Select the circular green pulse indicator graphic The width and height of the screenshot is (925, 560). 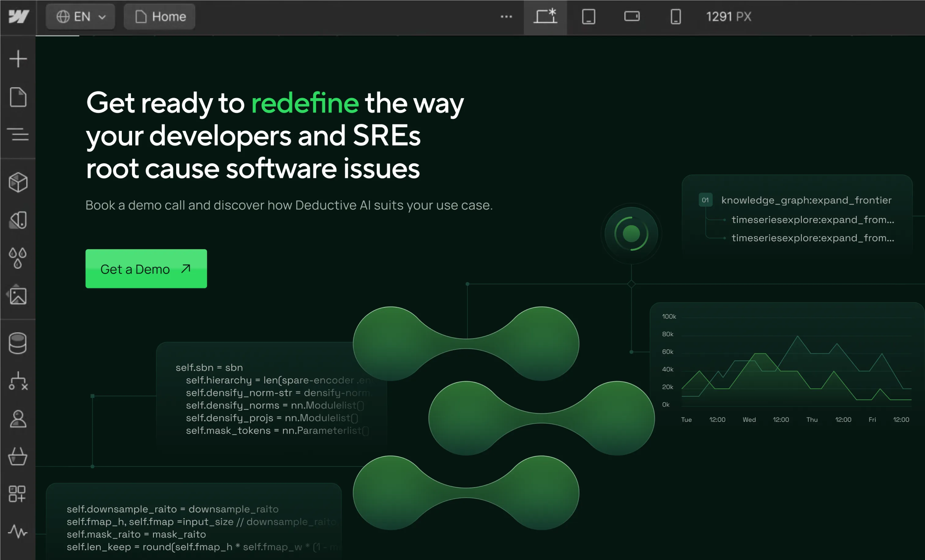coord(631,234)
